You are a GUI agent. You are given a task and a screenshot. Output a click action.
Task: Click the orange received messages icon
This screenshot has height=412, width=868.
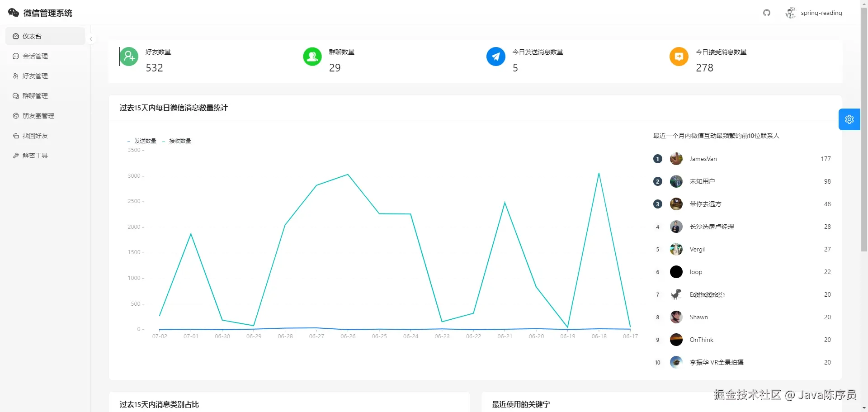coord(679,57)
